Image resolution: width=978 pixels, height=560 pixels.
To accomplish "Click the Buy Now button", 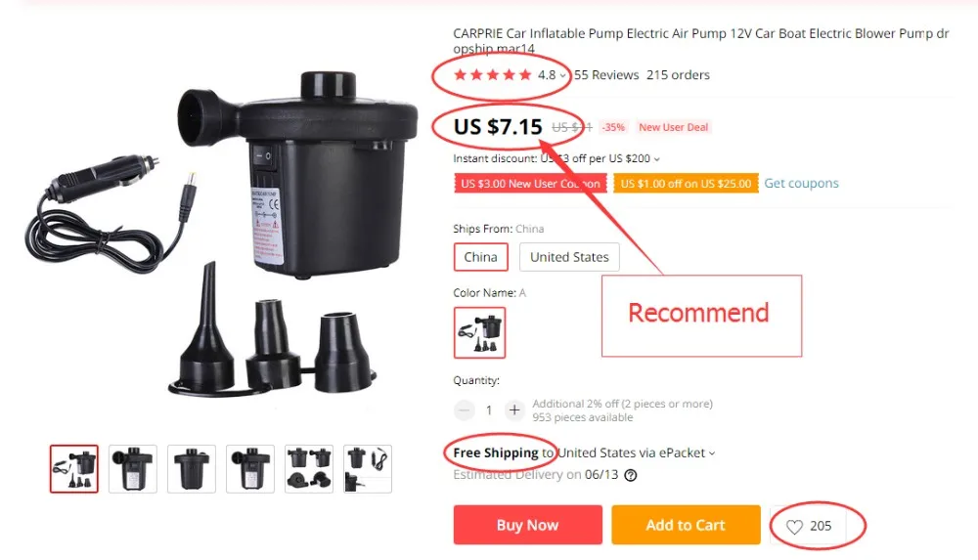I will tap(528, 525).
